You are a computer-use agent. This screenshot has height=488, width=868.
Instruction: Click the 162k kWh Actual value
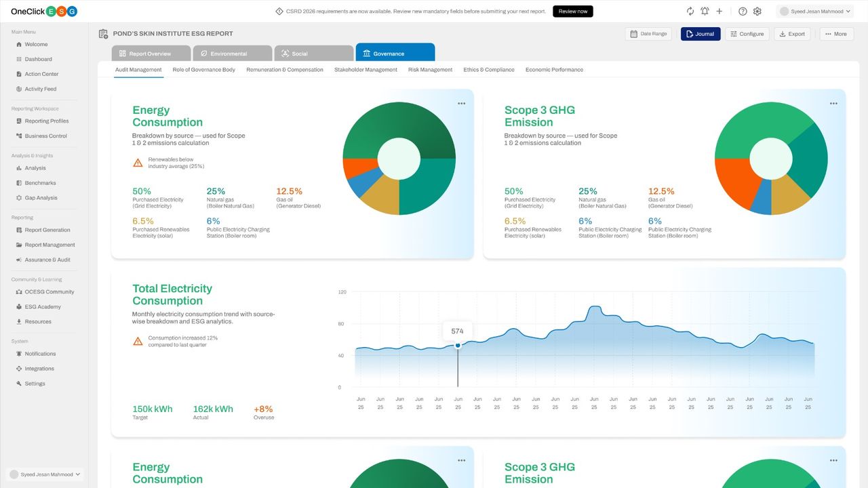click(213, 409)
